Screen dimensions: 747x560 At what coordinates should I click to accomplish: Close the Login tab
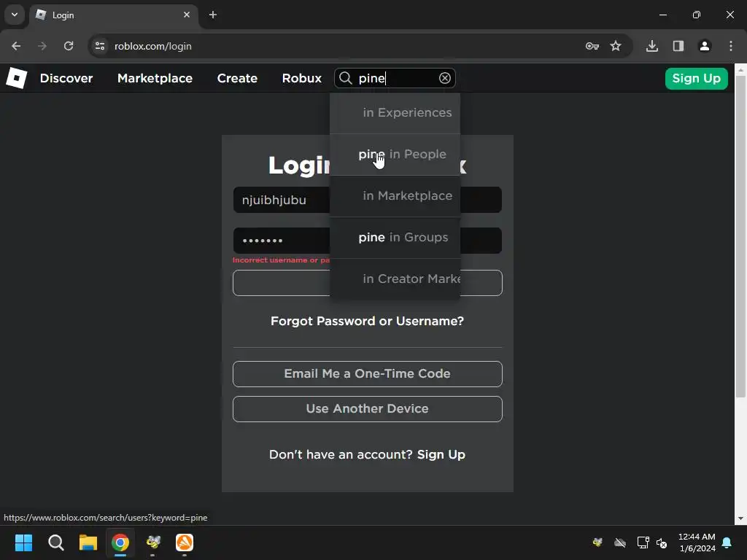(187, 15)
